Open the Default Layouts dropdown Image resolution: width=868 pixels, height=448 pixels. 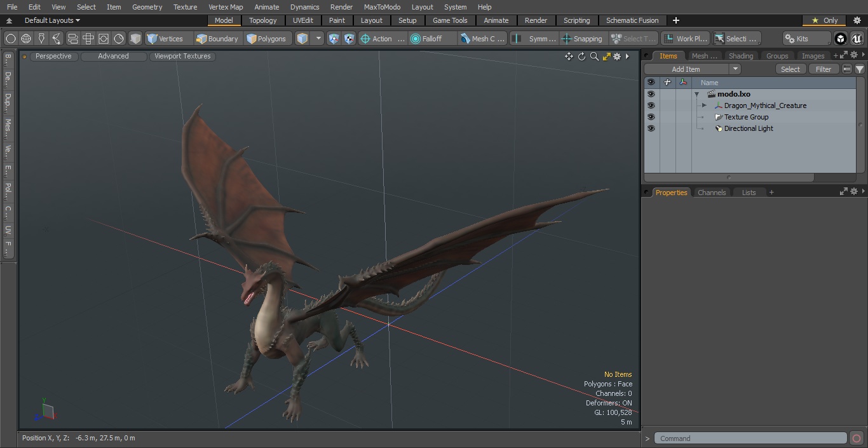pos(52,20)
